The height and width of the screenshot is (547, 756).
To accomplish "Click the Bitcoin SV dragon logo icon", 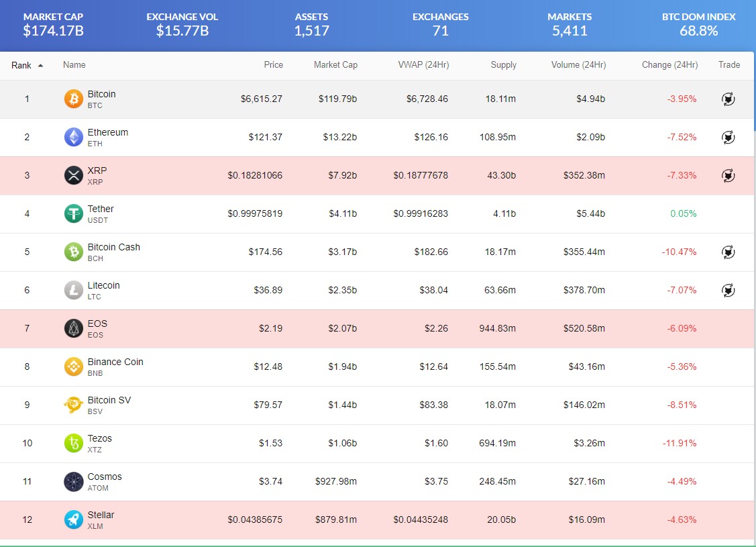I will click(74, 405).
